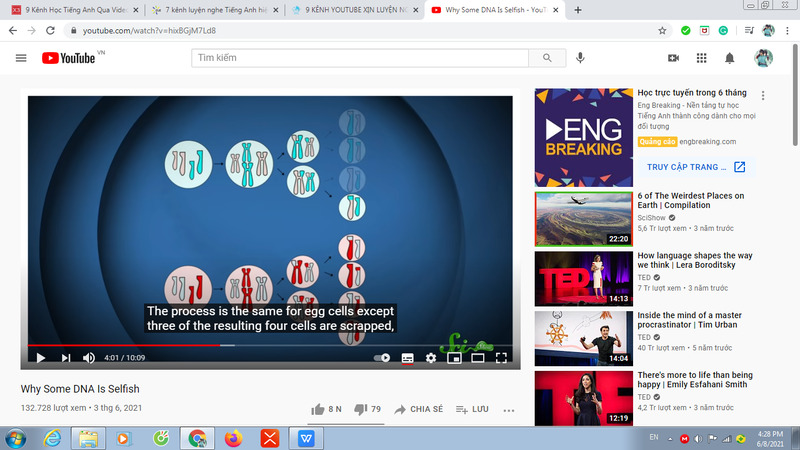Open Internet Explorer from taskbar
The height and width of the screenshot is (450, 800).
53,438
